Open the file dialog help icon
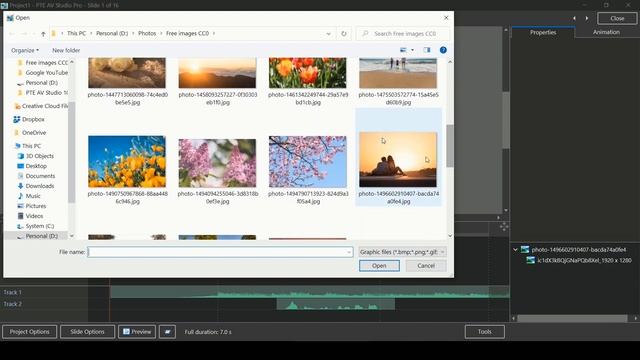640x360 pixels. [x=443, y=50]
